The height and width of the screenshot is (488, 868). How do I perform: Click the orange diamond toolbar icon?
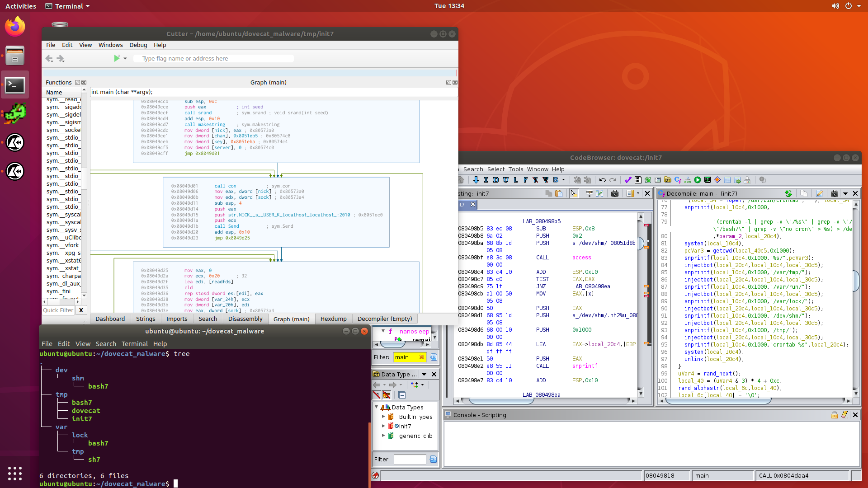(x=717, y=180)
